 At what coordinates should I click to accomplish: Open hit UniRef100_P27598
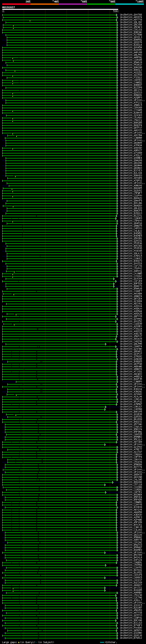(131, 35)
